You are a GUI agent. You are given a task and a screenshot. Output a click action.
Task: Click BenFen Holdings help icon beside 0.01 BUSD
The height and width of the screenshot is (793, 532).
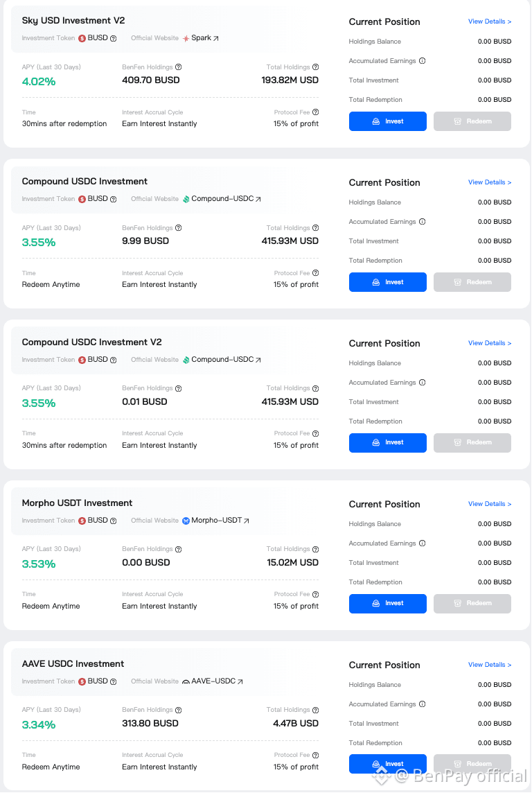[178, 388]
